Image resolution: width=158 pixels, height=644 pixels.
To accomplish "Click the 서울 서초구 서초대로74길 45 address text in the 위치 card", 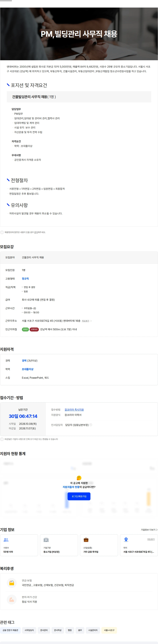I will point(139,552).
